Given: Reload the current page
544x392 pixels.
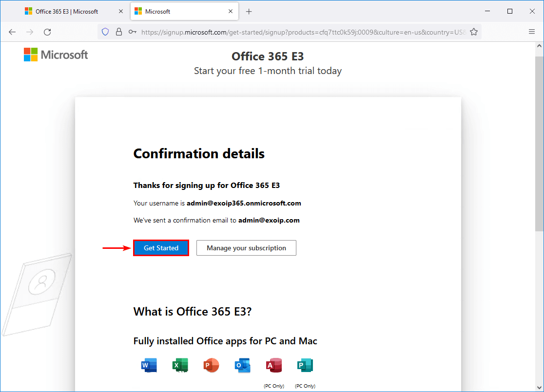Looking at the screenshot, I should coord(47,32).
